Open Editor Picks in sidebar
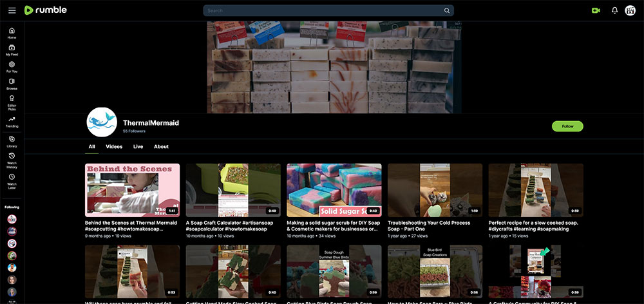The width and height of the screenshot is (644, 304). [x=12, y=103]
